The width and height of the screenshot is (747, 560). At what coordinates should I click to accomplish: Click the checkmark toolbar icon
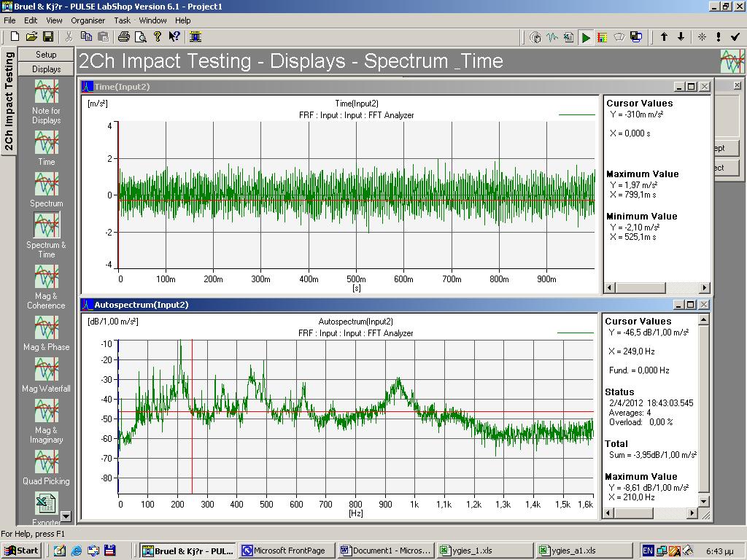735,36
